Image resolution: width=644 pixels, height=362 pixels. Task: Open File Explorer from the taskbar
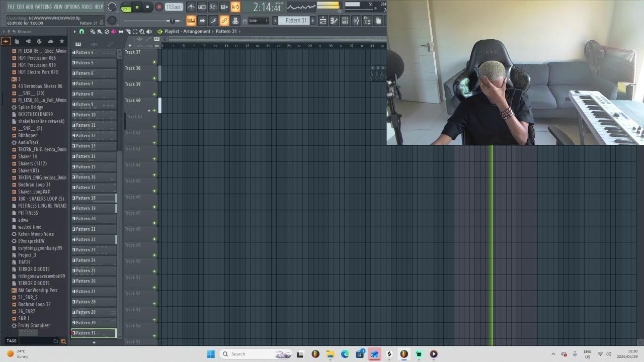(x=330, y=354)
